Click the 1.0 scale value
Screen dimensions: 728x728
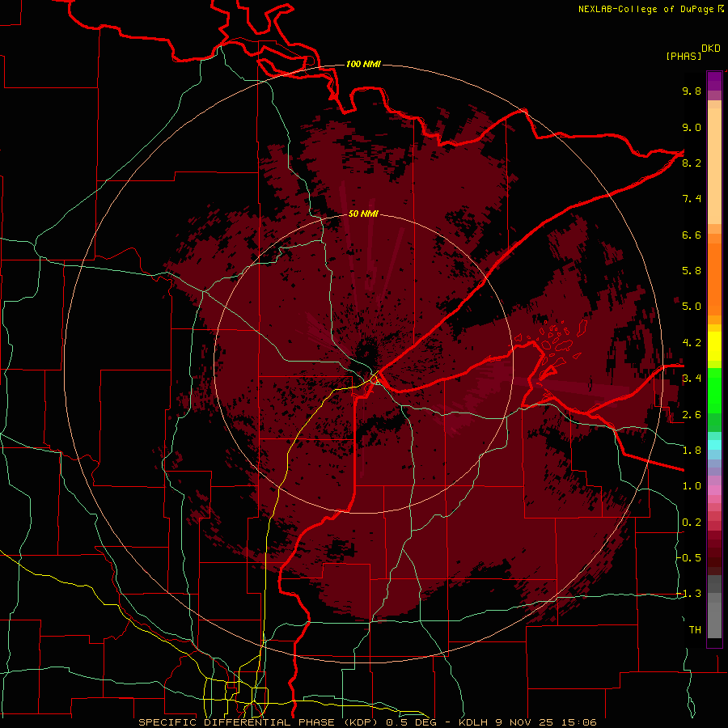tap(692, 486)
